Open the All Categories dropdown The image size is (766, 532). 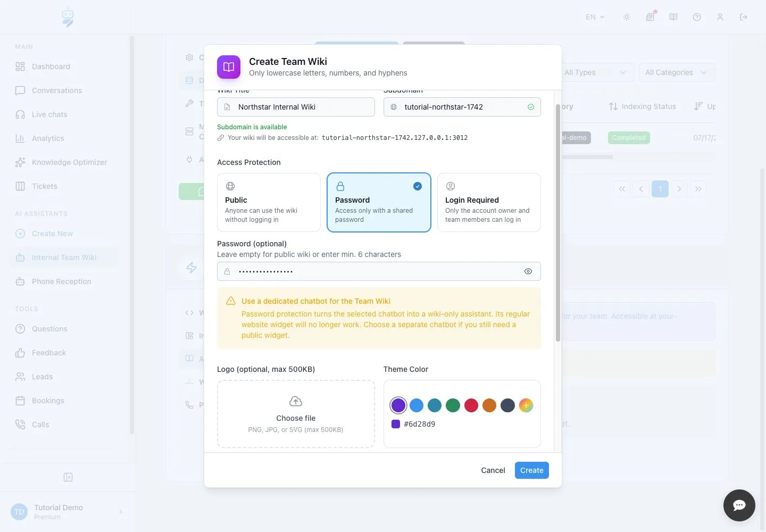coord(677,72)
